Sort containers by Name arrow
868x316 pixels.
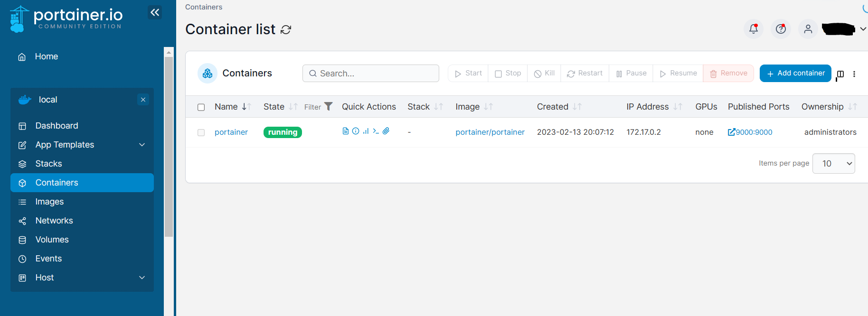point(246,107)
